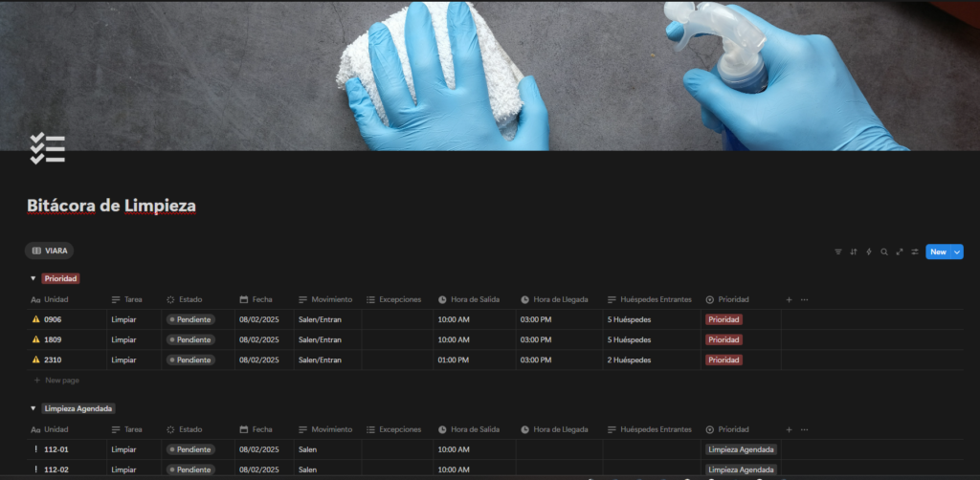Add a property in Prioridad group header
Screen dimensions: 980x480
[x=789, y=299]
